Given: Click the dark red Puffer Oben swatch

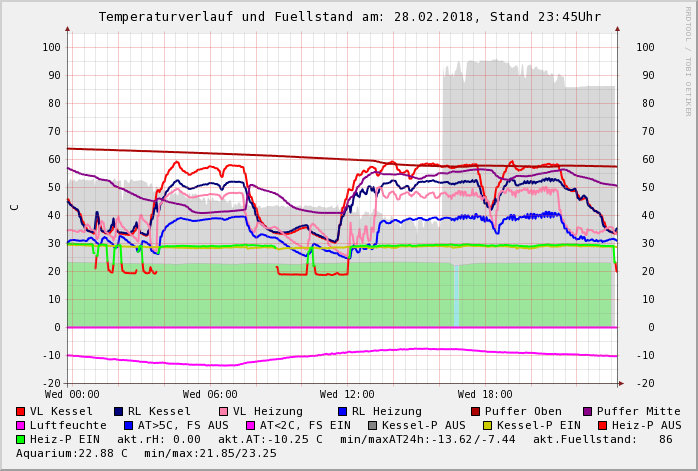Looking at the screenshot, I should (x=476, y=411).
